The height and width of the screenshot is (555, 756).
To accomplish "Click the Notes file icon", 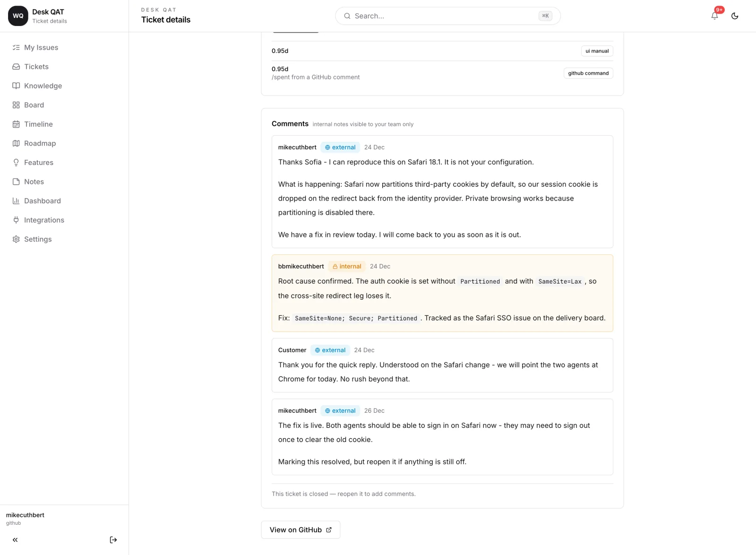I will (x=16, y=182).
